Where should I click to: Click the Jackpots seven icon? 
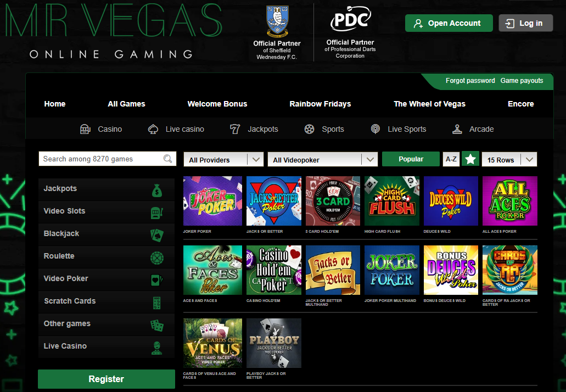click(x=235, y=129)
